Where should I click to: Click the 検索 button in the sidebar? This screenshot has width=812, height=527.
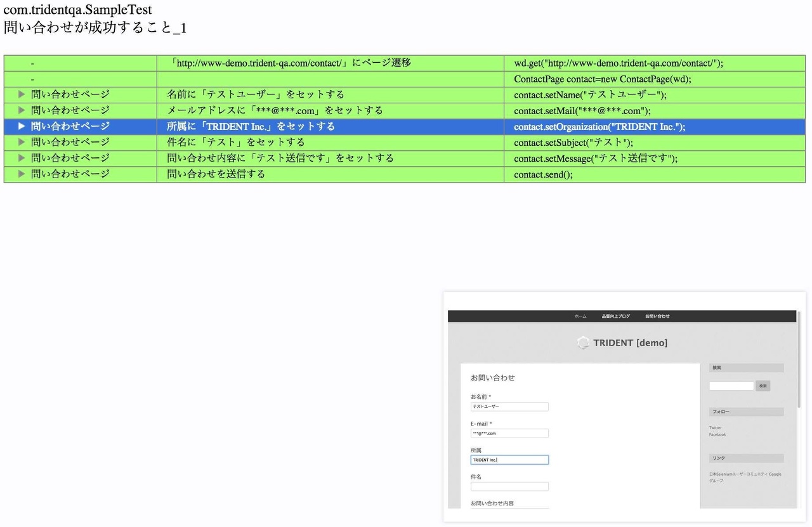coord(763,386)
